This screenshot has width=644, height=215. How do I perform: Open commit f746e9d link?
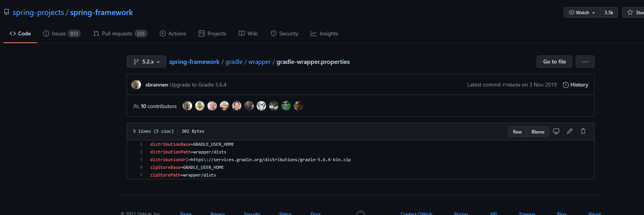(x=511, y=85)
